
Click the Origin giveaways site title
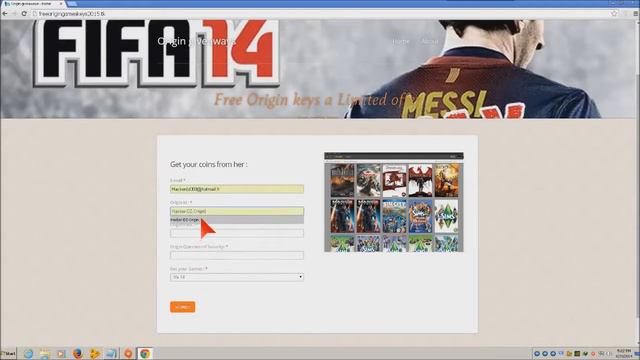coord(196,41)
